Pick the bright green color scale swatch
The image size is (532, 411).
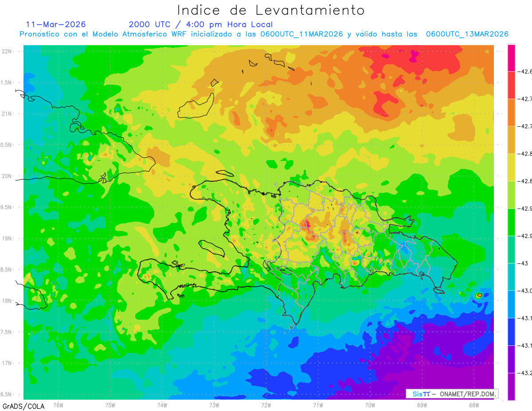point(511,222)
